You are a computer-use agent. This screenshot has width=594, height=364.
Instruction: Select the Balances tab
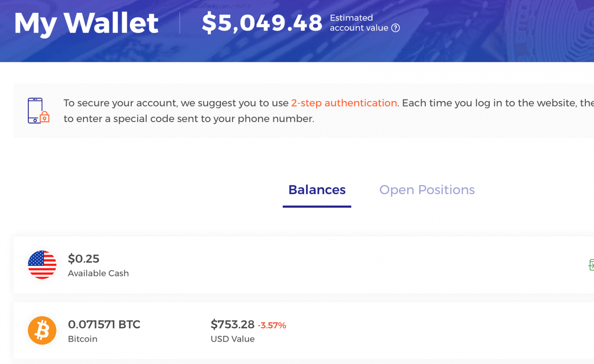[x=317, y=190]
